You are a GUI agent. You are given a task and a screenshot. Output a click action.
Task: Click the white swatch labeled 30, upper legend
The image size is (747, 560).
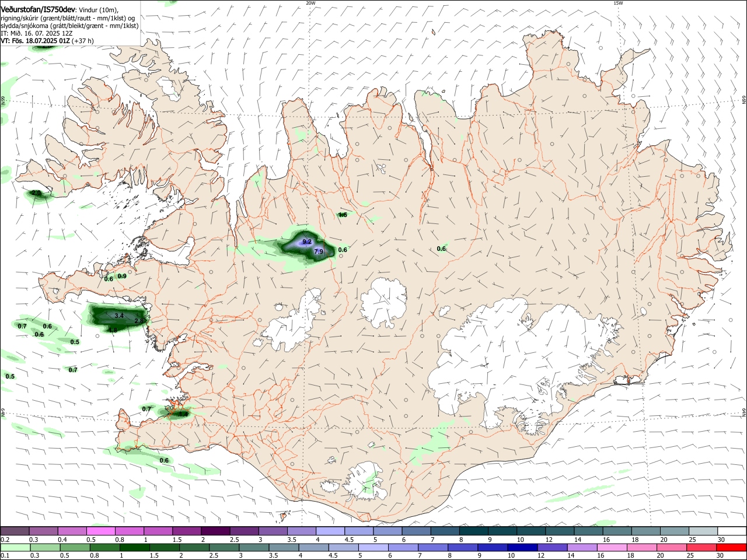pos(732,531)
